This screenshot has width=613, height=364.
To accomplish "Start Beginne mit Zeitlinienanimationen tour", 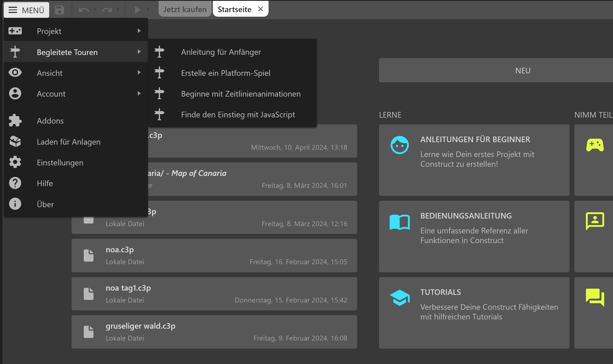I will point(232,93).
